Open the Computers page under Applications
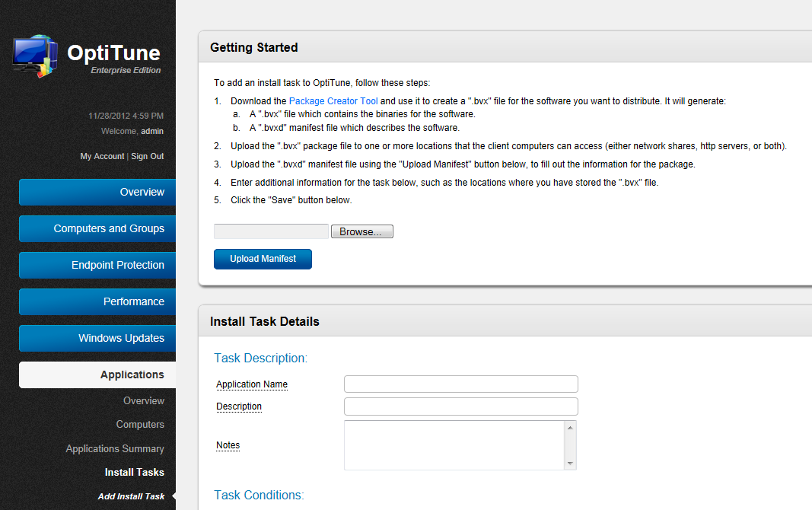 [x=140, y=424]
